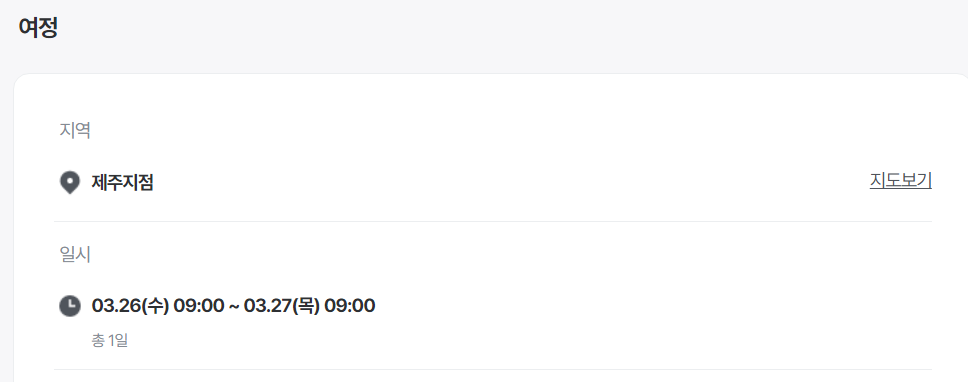Screen dimensions: 968x382
Task: Click the 지점 part of the branch name
Action: pos(138,183)
